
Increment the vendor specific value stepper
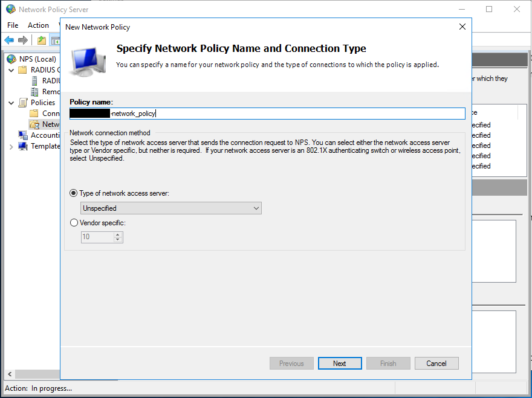118,234
